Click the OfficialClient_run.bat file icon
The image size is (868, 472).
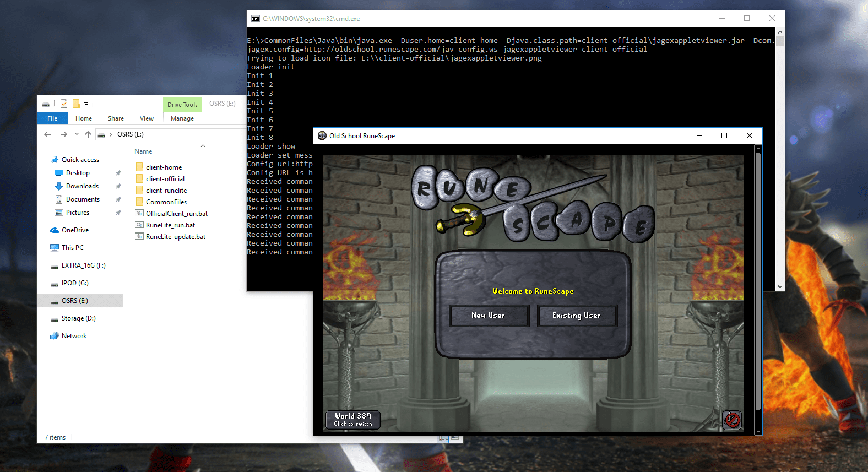(x=139, y=214)
